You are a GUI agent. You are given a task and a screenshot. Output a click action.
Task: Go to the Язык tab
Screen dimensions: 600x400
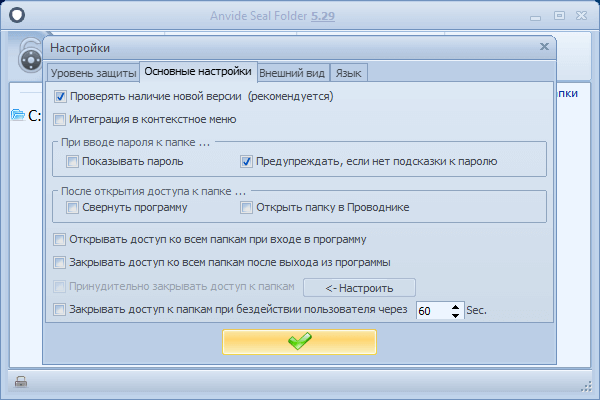click(349, 73)
